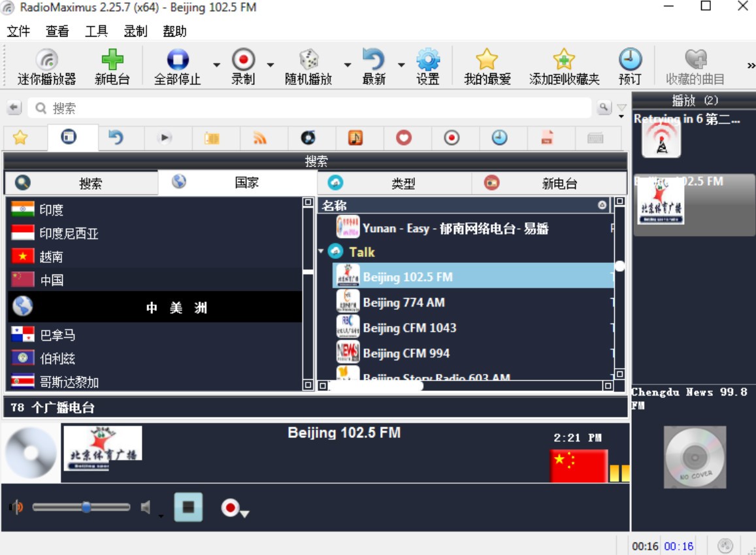Select country 伯利兹
This screenshot has width=756, height=555.
(x=154, y=358)
